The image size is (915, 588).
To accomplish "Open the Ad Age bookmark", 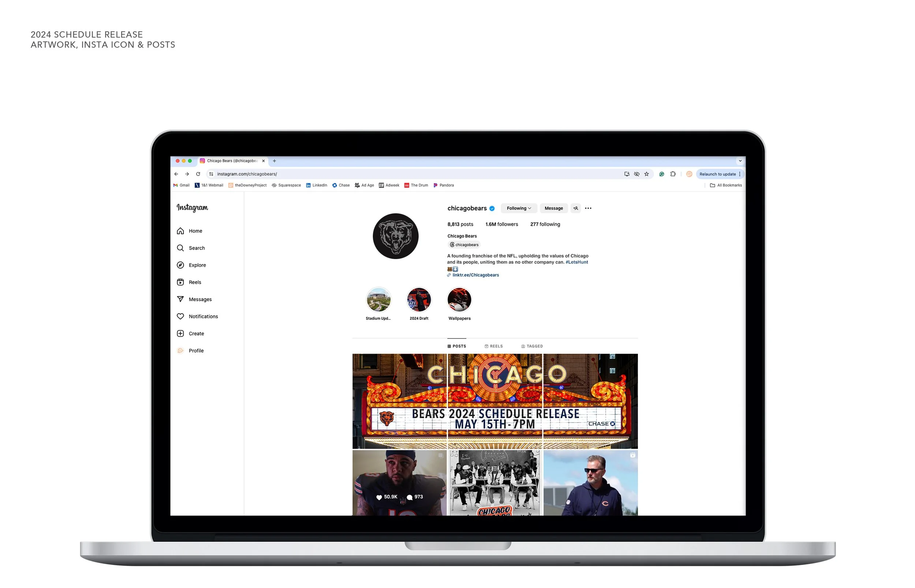I will pos(364,185).
